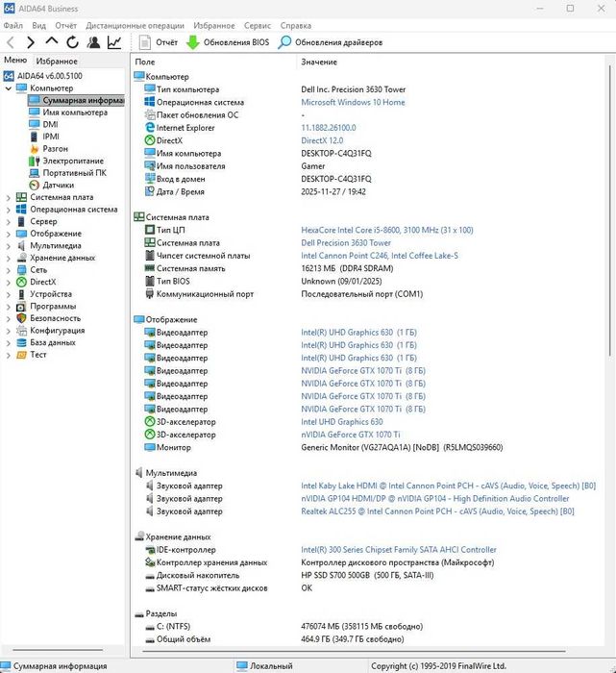The height and width of the screenshot is (673, 616).
Task: Click the up-level arrow toolbar icon
Action: pos(52,41)
